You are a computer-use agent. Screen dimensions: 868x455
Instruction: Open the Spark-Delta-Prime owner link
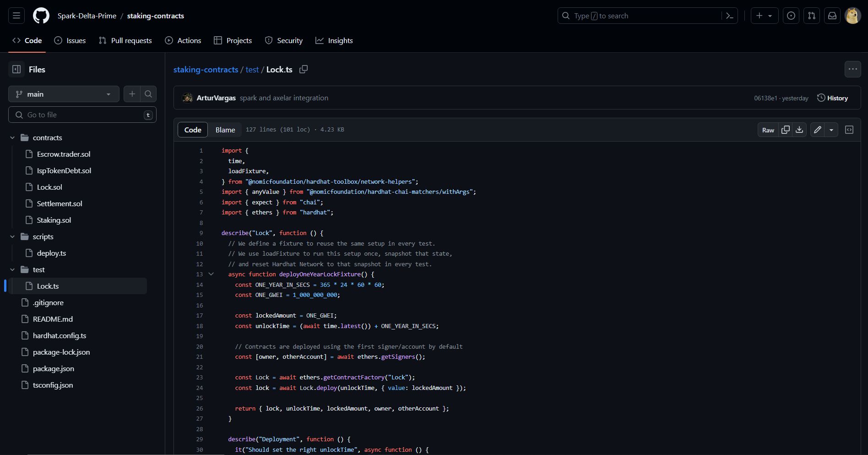pos(87,16)
